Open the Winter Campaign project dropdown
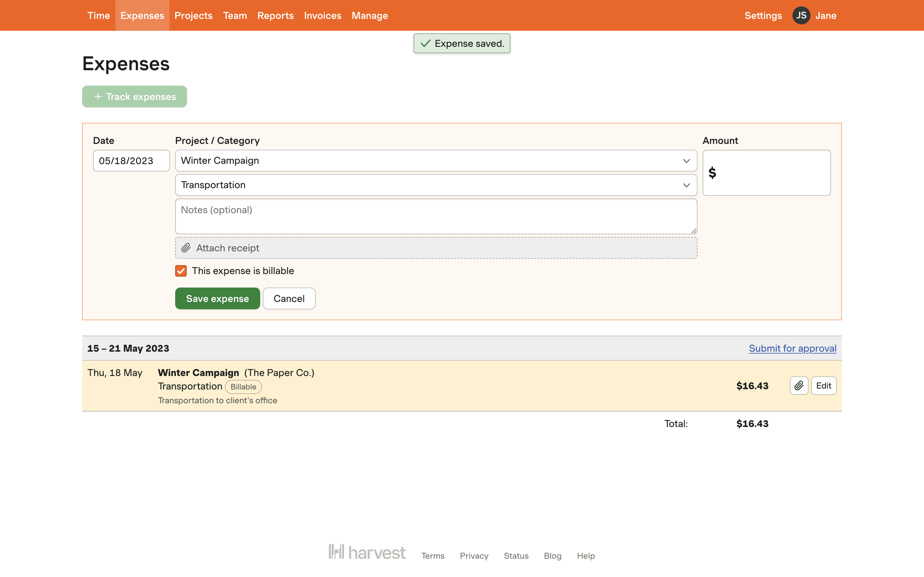Image resolution: width=924 pixels, height=577 pixels. coord(436,161)
